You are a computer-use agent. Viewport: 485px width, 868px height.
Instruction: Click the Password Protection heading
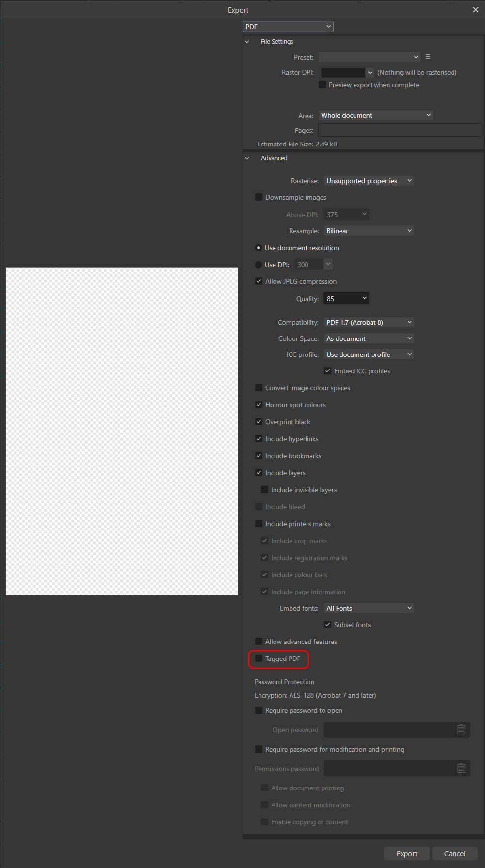pos(284,682)
